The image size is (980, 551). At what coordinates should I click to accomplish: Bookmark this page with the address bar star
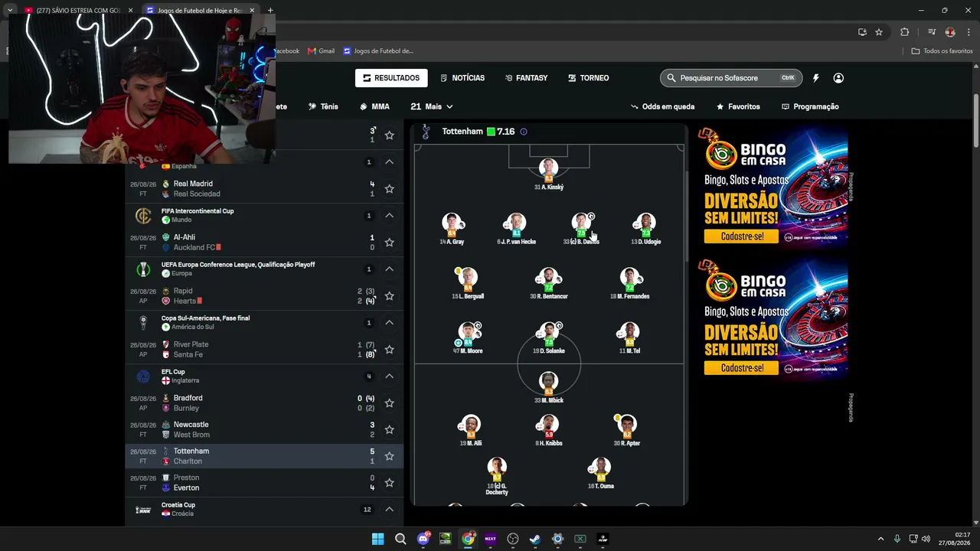(x=879, y=32)
